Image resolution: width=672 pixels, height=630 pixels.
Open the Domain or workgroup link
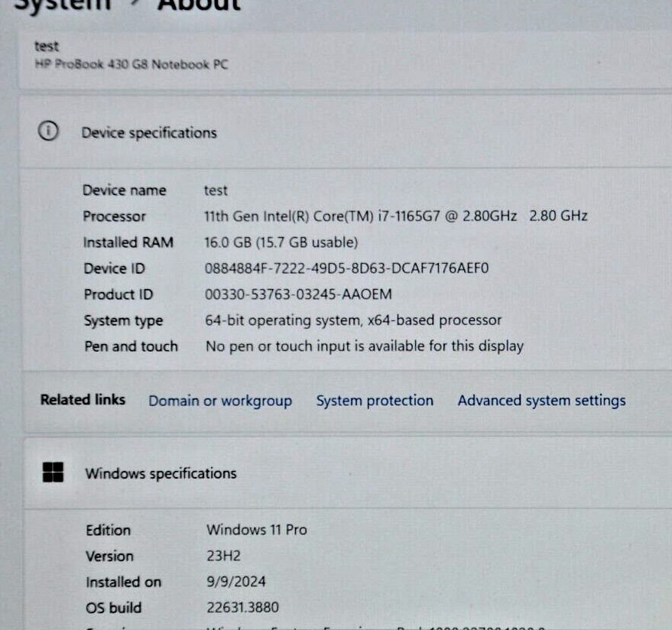tap(220, 401)
